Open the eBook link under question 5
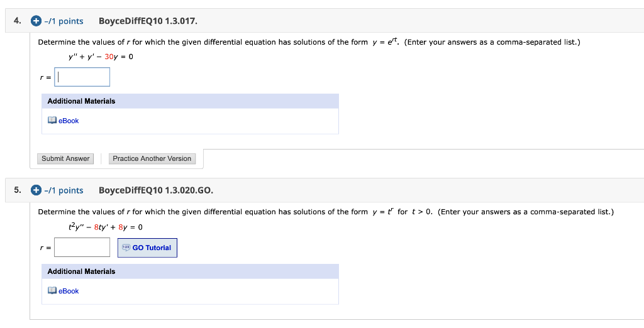 (x=69, y=291)
